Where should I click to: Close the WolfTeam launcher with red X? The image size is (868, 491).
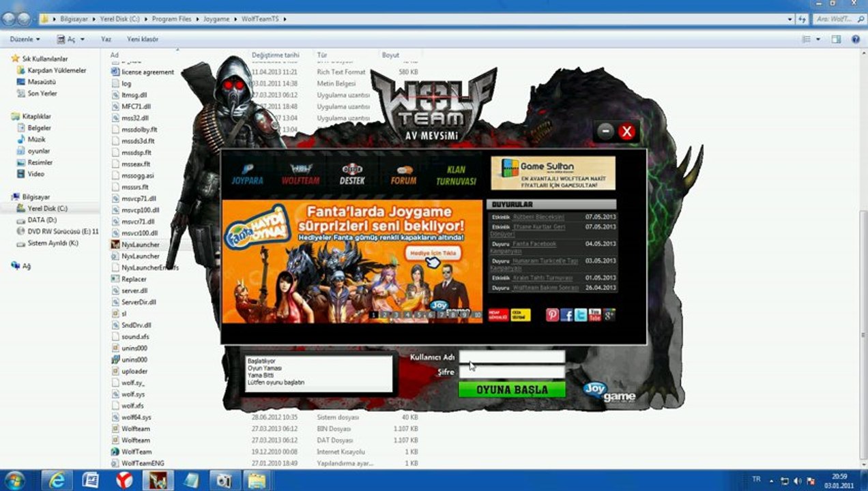coord(627,132)
